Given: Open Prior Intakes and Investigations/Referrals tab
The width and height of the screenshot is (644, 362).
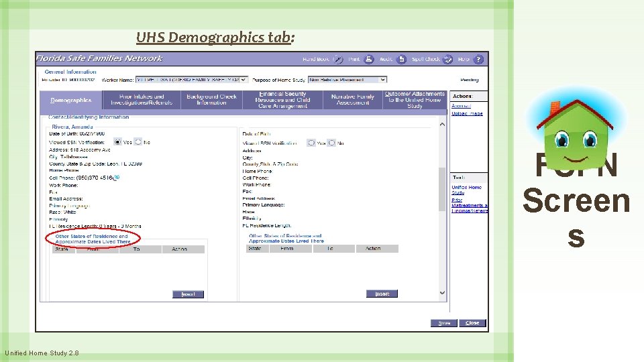Looking at the screenshot, I should point(142,100).
